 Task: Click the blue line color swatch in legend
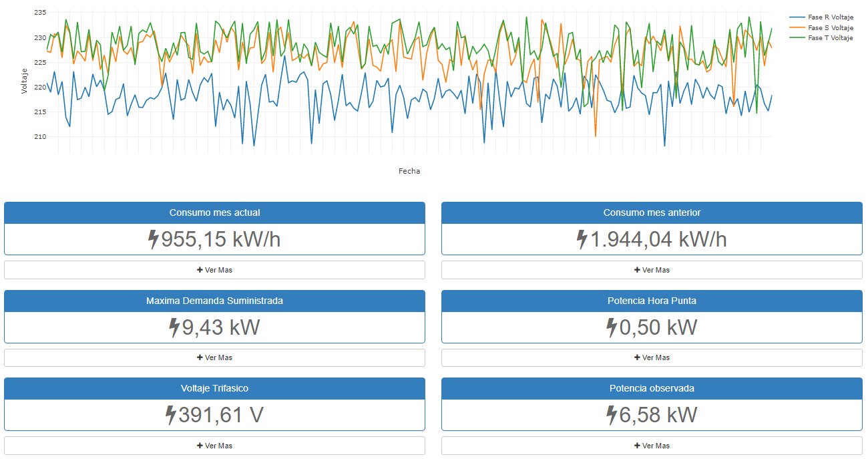(x=797, y=17)
